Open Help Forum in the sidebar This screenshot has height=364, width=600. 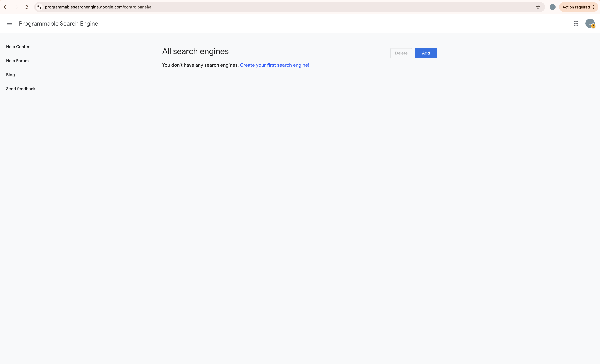coord(17,61)
